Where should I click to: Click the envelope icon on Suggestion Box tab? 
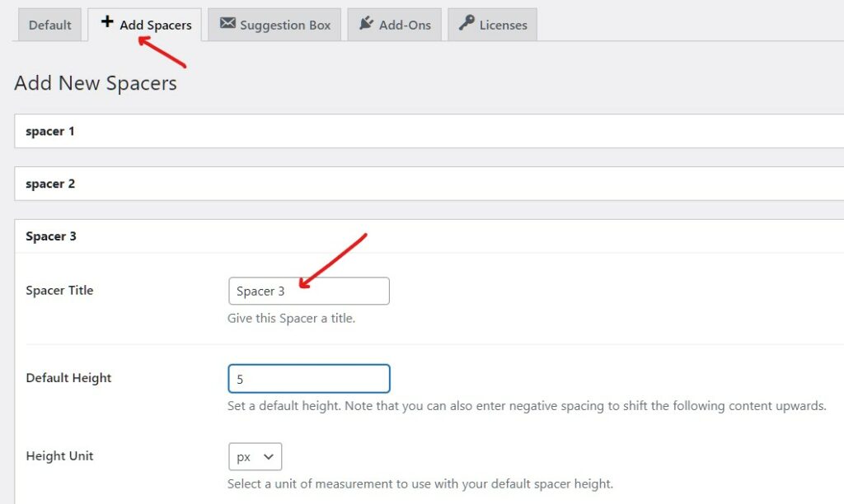point(227,24)
